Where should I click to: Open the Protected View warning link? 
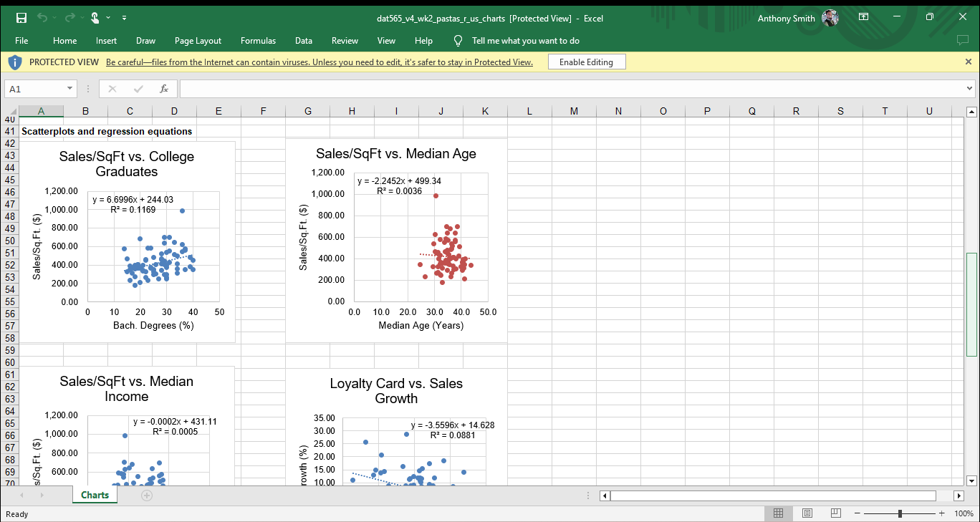[320, 62]
